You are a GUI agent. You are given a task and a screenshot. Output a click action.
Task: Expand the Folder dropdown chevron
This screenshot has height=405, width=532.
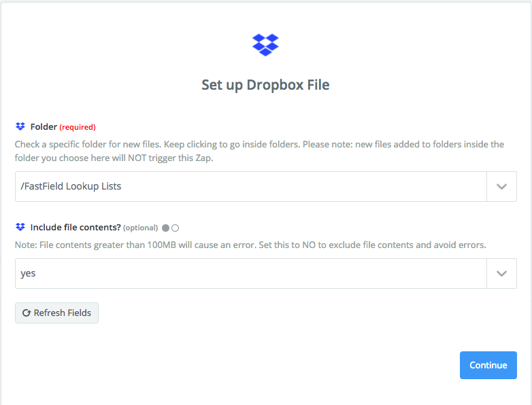pos(501,187)
